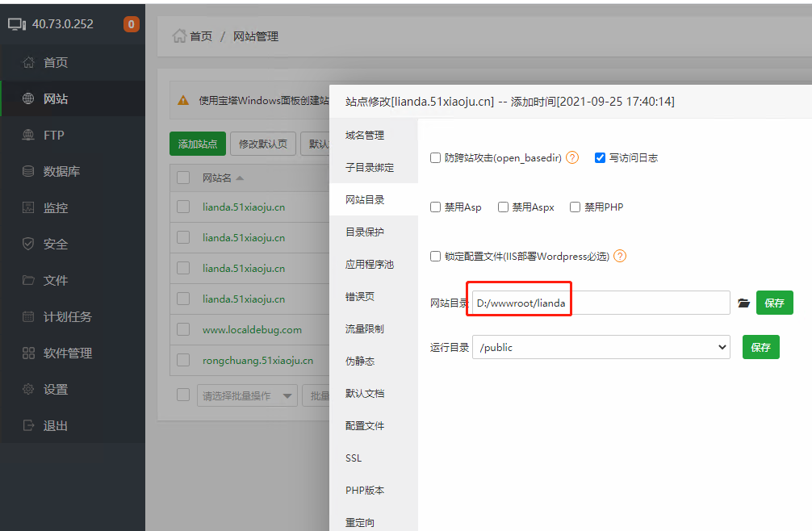Click the gear icon for 设置

[28, 389]
